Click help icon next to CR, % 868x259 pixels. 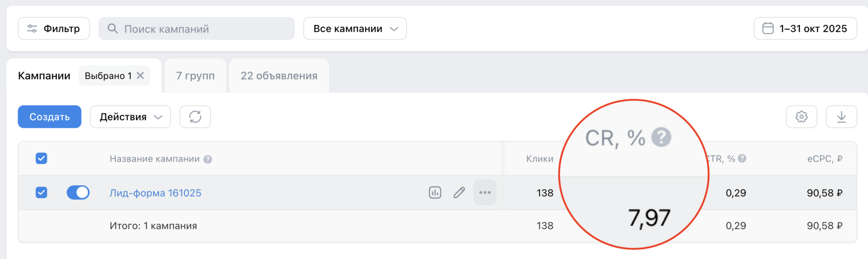[661, 138]
